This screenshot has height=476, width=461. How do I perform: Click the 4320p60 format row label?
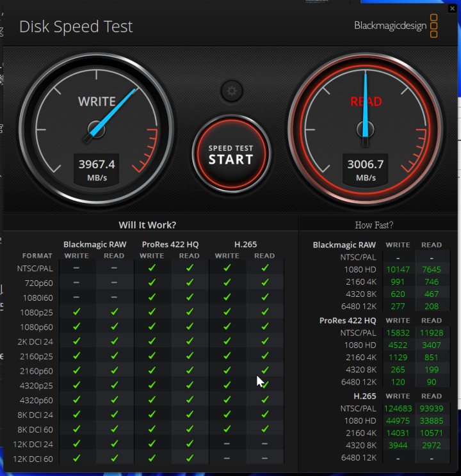click(36, 401)
